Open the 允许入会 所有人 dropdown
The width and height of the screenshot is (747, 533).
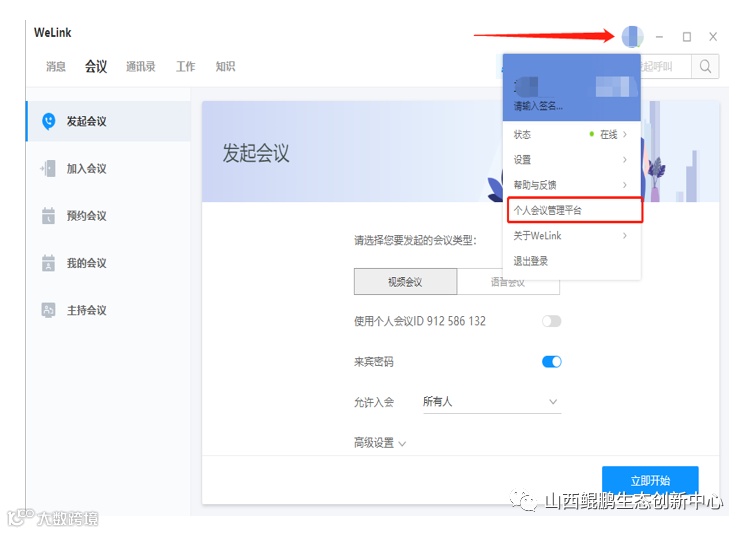[x=492, y=402]
